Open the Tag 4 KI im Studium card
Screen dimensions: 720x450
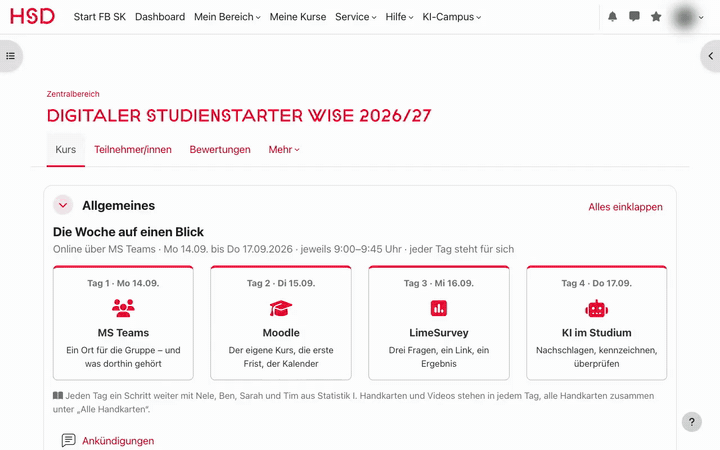pyautogui.click(x=596, y=323)
